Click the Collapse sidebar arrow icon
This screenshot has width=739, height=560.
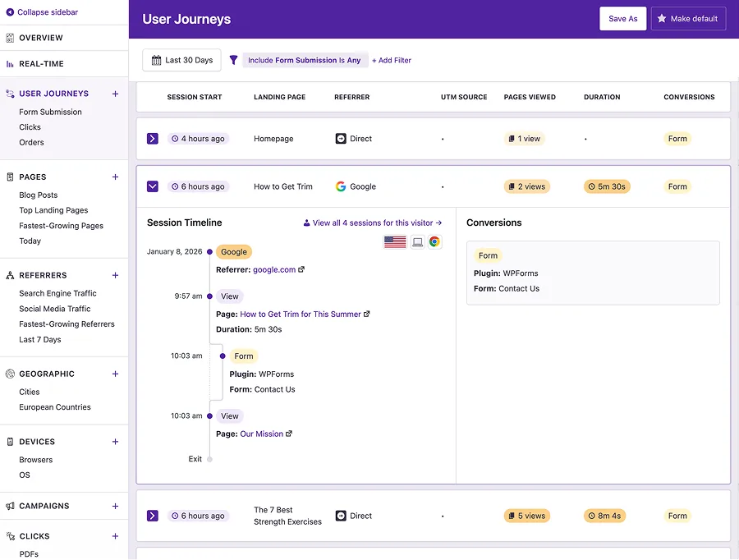10,12
